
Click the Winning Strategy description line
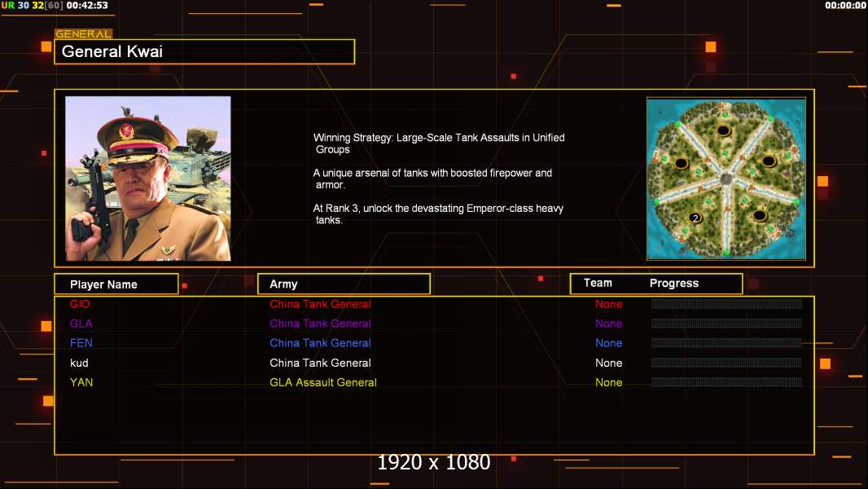tap(439, 143)
